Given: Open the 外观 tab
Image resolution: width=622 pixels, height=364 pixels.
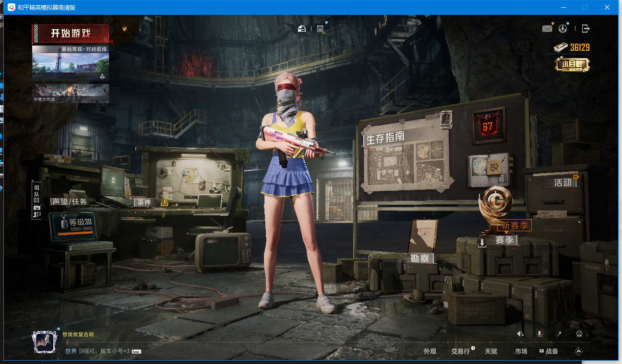Looking at the screenshot, I should 430,352.
